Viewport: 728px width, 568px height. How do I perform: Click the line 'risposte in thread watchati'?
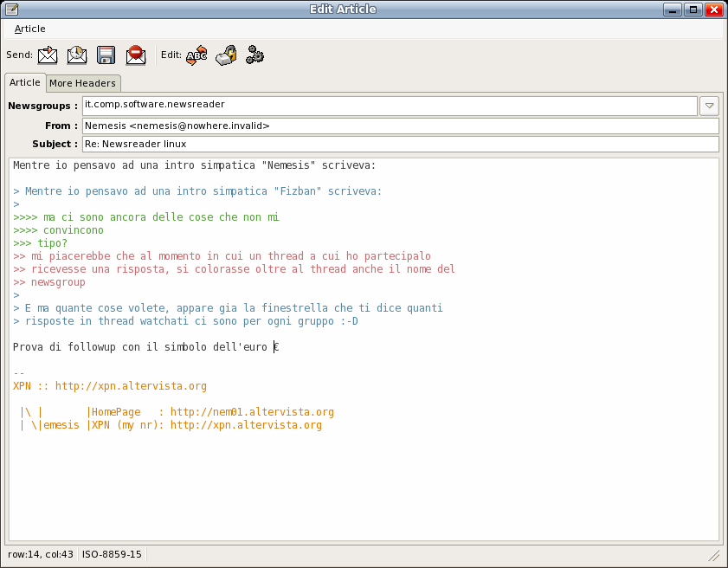pos(185,321)
